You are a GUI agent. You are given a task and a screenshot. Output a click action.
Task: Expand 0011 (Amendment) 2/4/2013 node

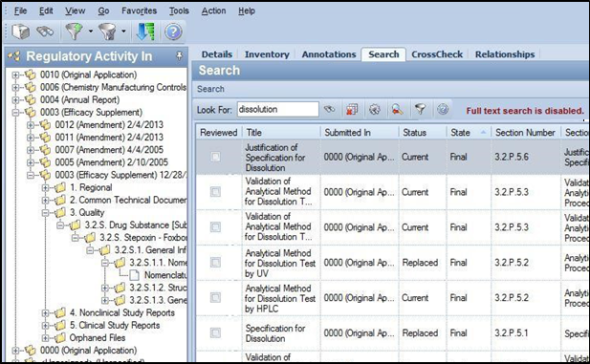point(31,138)
